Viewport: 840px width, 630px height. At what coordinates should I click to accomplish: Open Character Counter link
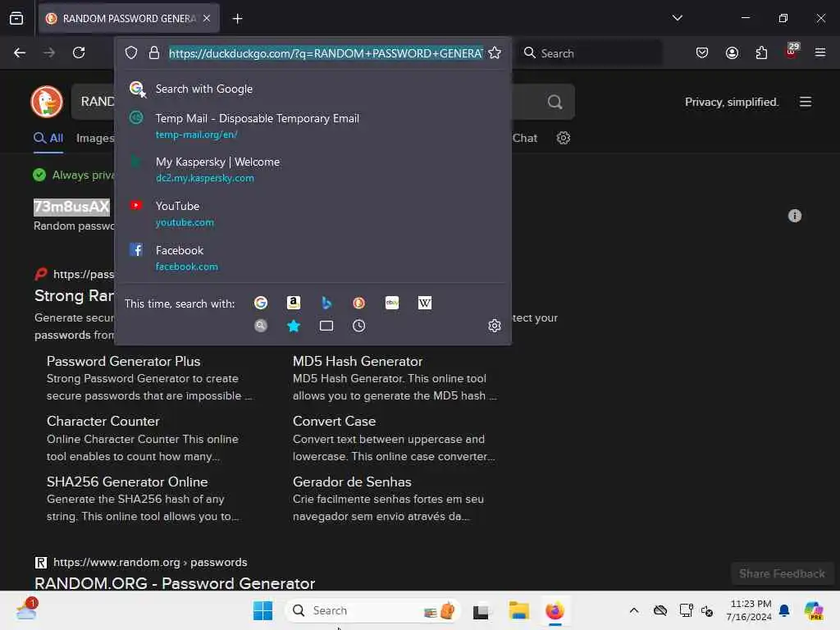tap(103, 421)
